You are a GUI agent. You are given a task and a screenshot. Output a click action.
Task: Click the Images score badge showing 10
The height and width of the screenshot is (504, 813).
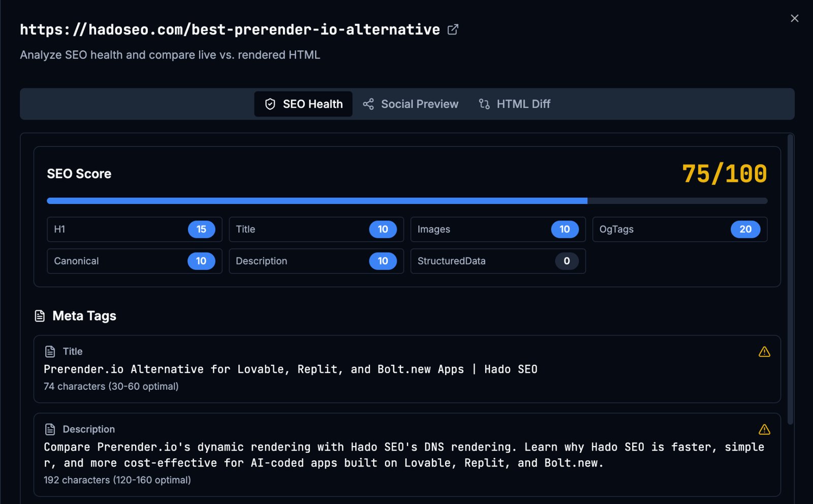565,229
